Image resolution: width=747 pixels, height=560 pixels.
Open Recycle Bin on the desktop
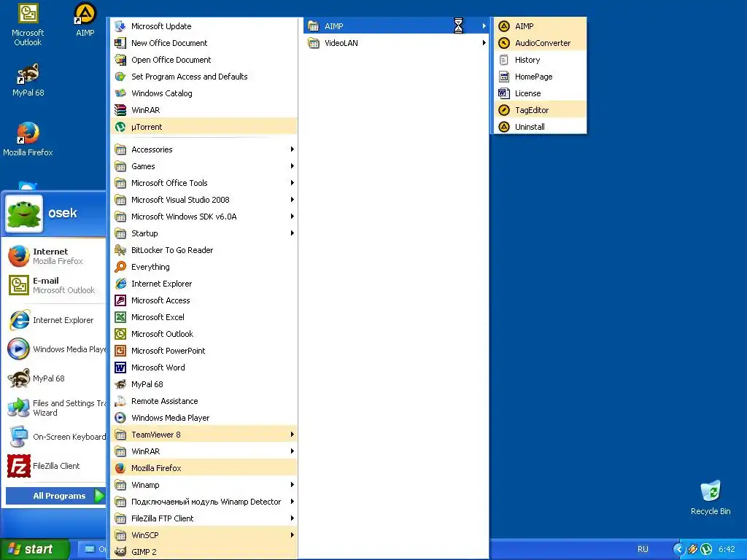[711, 498]
